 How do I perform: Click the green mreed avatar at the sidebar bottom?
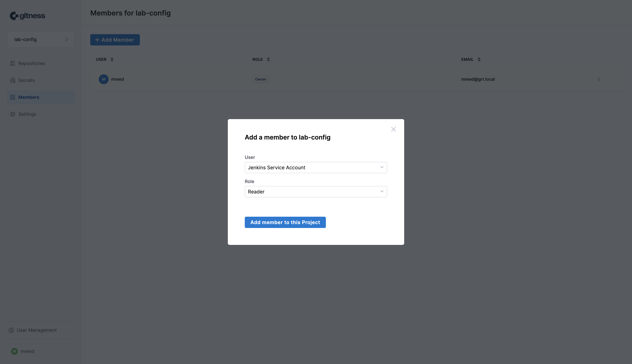(14, 351)
